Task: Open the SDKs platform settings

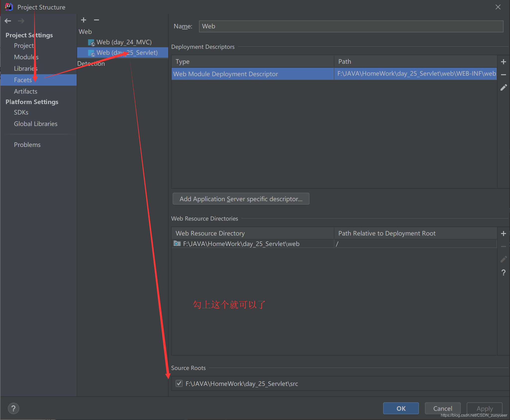Action: [x=21, y=112]
